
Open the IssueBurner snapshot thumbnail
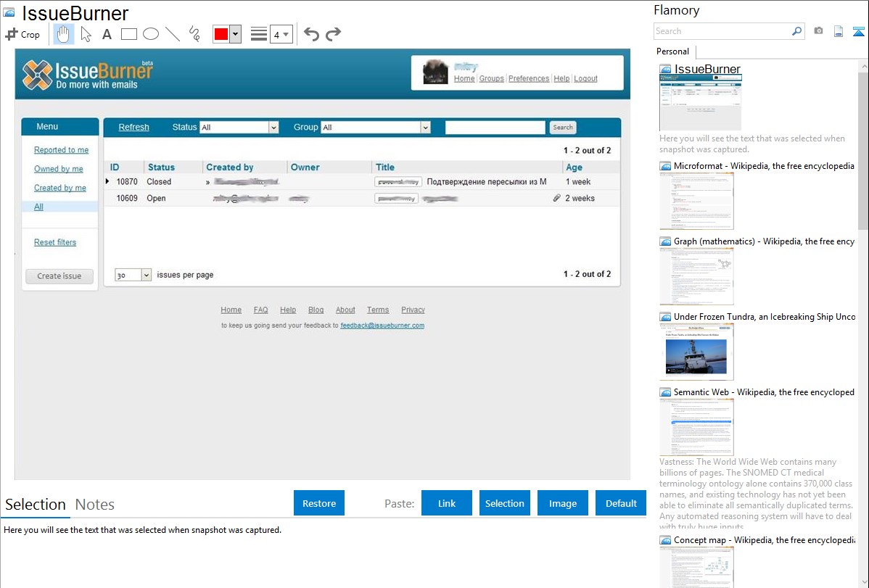(701, 103)
